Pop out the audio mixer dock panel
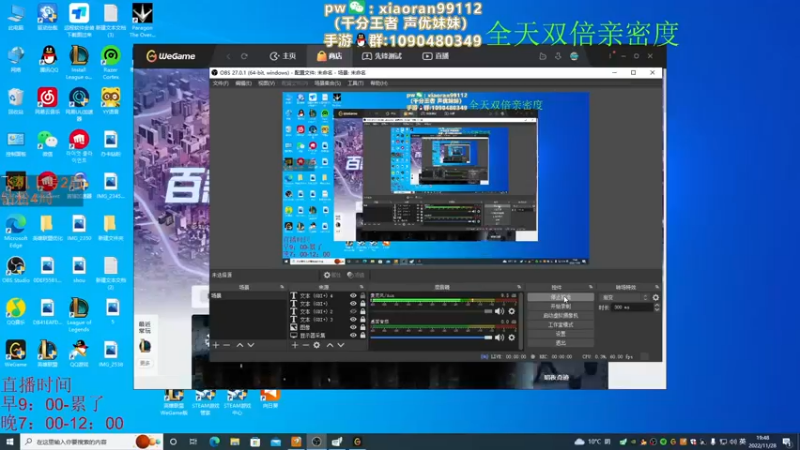800x450 pixels. point(519,287)
